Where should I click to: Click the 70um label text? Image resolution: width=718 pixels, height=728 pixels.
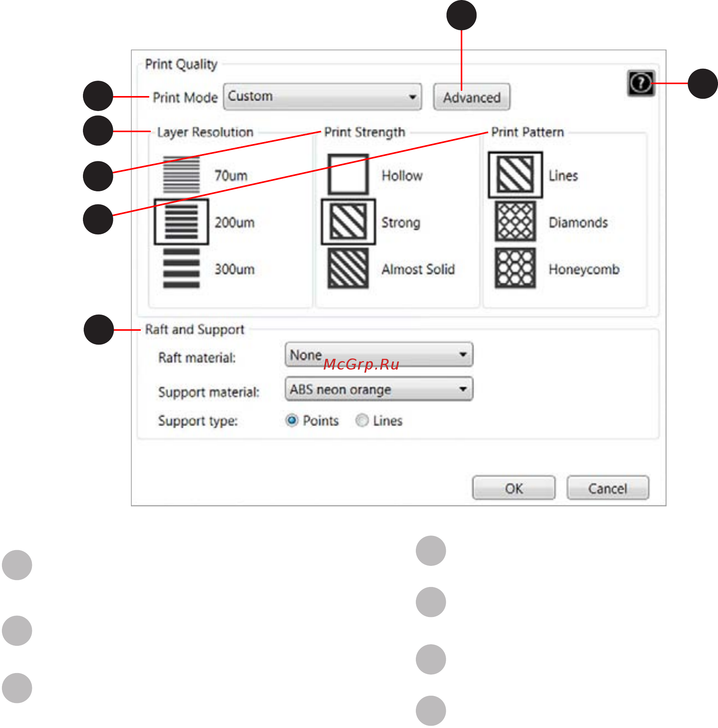pos(231,176)
